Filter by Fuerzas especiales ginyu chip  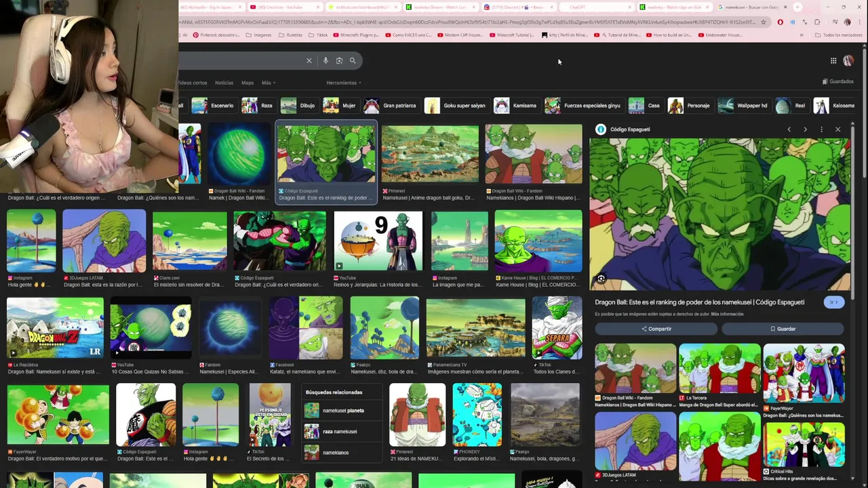click(x=583, y=106)
